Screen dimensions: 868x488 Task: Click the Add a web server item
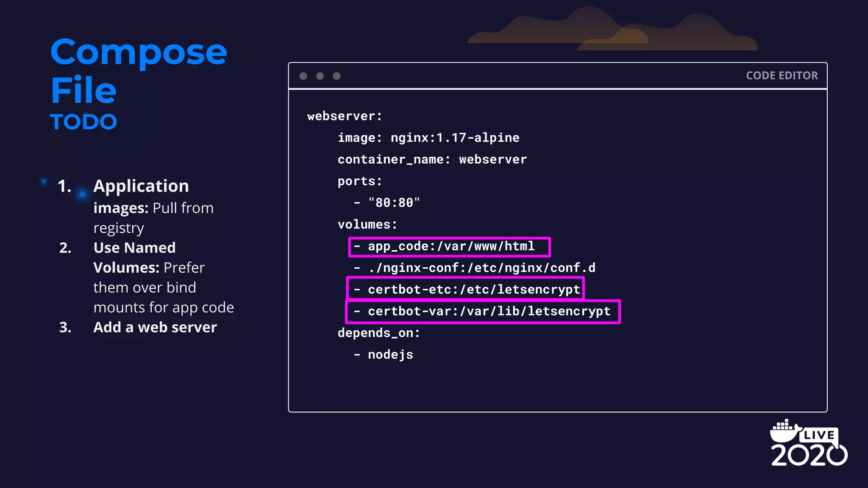coord(155,327)
